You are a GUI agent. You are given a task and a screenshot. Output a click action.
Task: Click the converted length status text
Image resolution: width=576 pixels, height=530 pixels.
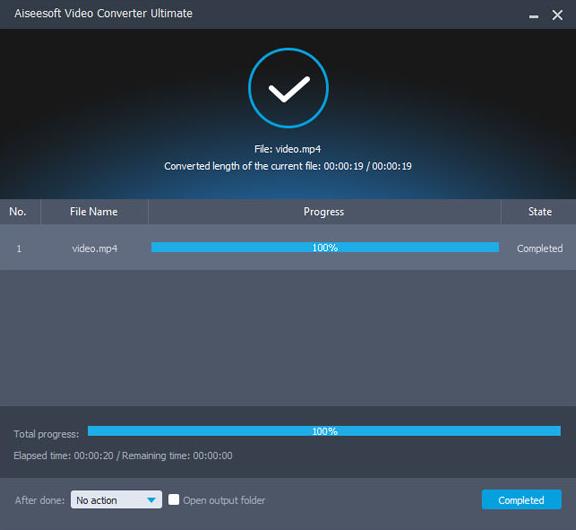pyautogui.click(x=288, y=166)
